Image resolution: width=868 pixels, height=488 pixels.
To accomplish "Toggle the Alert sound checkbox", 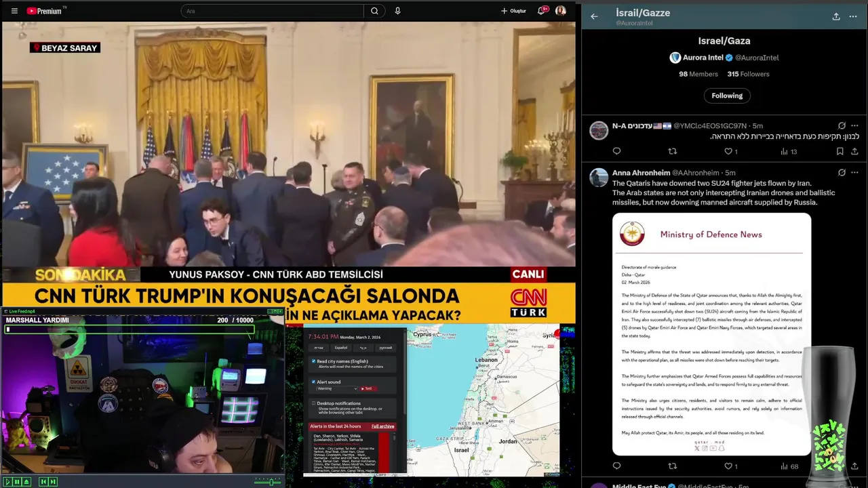I will 313,382.
